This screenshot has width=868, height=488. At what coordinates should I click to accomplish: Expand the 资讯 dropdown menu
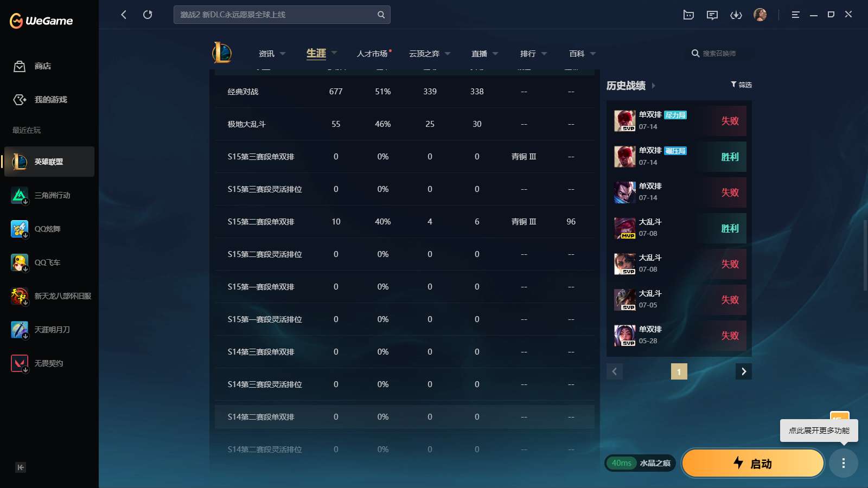click(272, 54)
